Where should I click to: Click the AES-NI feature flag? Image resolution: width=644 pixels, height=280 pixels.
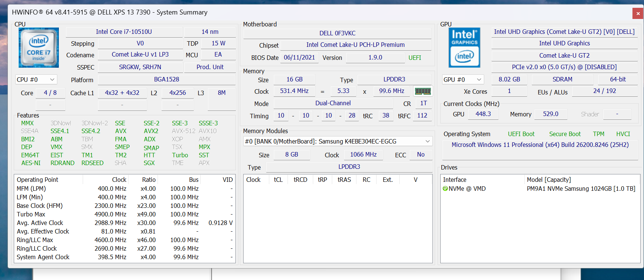[x=31, y=163]
